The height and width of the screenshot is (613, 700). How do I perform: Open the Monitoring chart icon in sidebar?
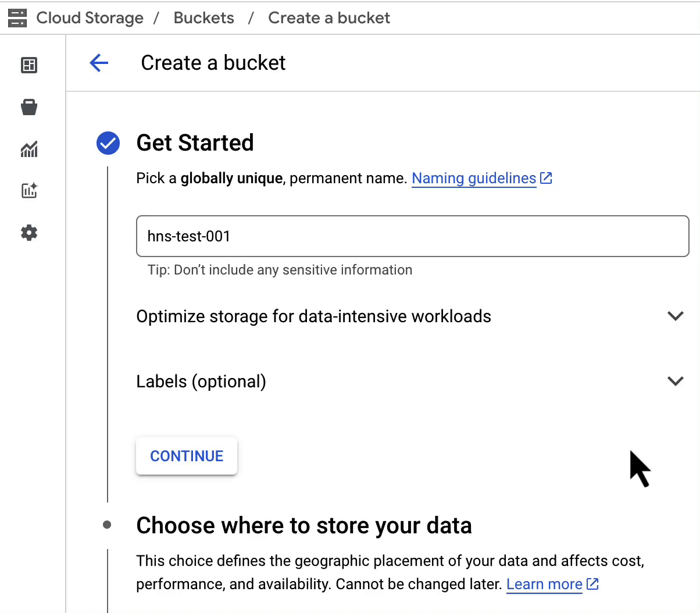click(29, 149)
